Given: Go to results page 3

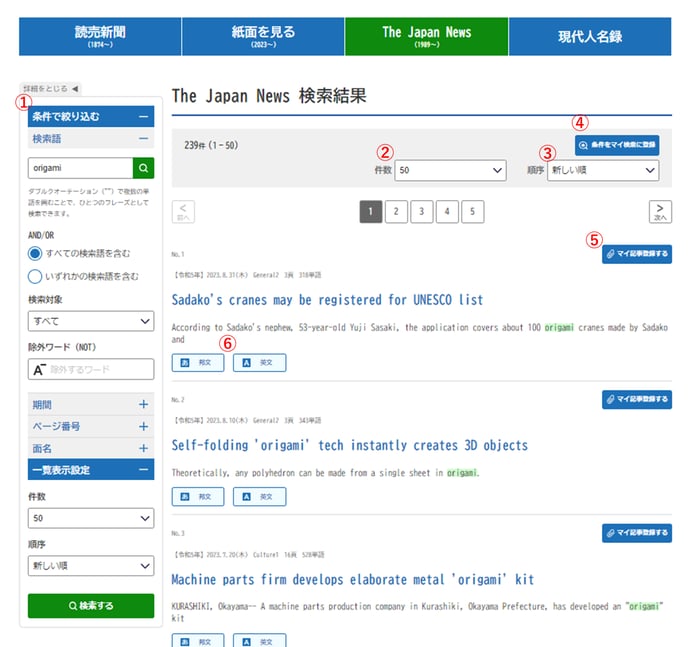Looking at the screenshot, I should 421,211.
